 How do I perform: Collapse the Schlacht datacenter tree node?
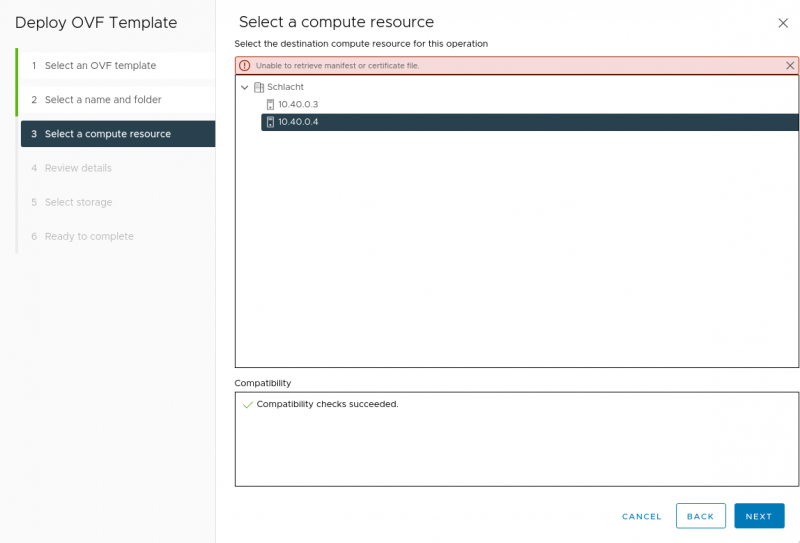[x=245, y=87]
